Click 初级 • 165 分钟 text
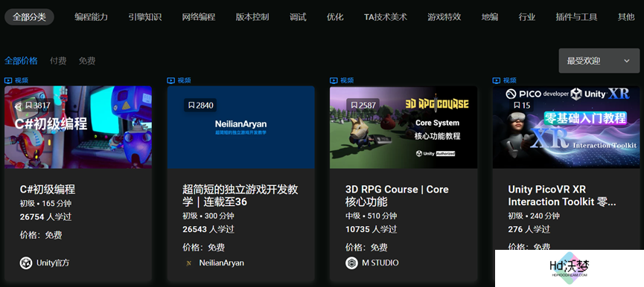This screenshot has width=644, height=287. click(x=45, y=204)
